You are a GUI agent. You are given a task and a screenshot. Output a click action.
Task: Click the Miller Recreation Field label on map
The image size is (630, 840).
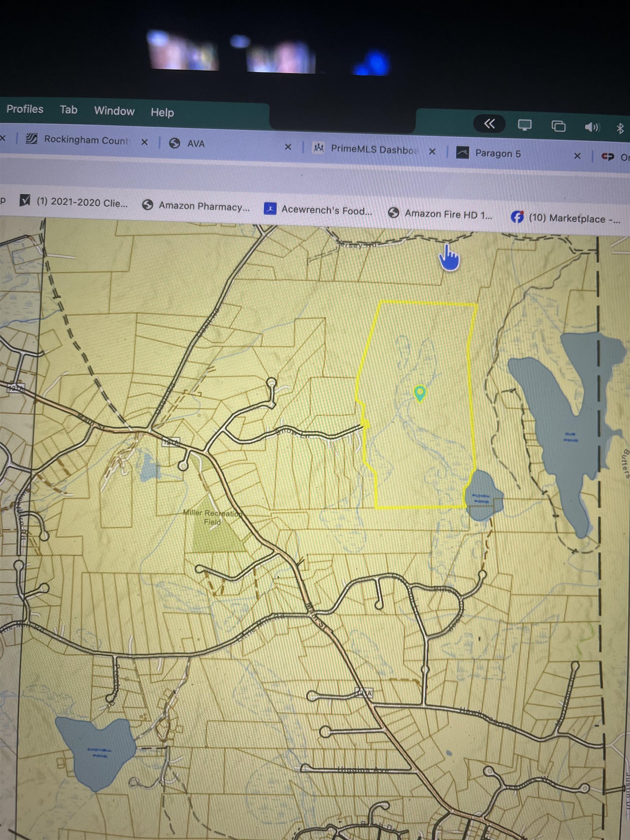(212, 517)
